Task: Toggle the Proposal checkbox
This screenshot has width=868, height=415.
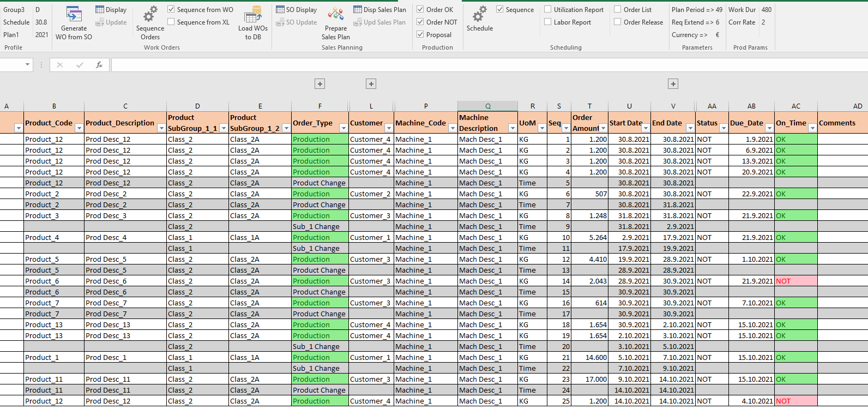Action: pos(420,34)
